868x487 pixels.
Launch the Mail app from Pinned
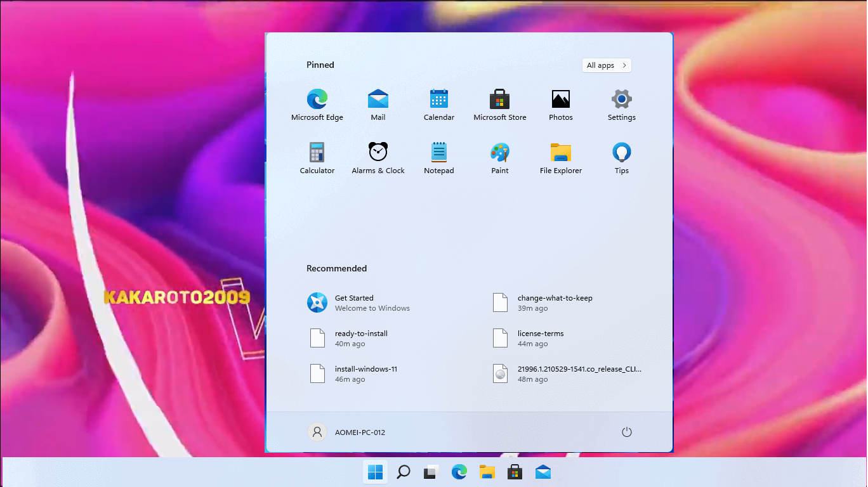tap(378, 105)
